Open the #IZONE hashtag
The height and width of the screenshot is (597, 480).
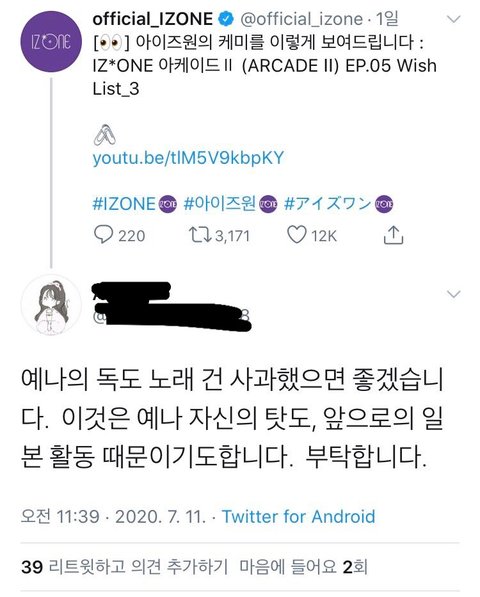[124, 204]
